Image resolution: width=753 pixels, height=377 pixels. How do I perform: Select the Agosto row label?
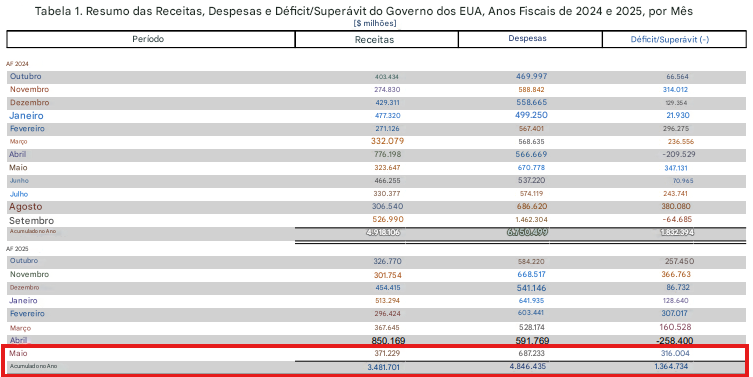pos(25,207)
